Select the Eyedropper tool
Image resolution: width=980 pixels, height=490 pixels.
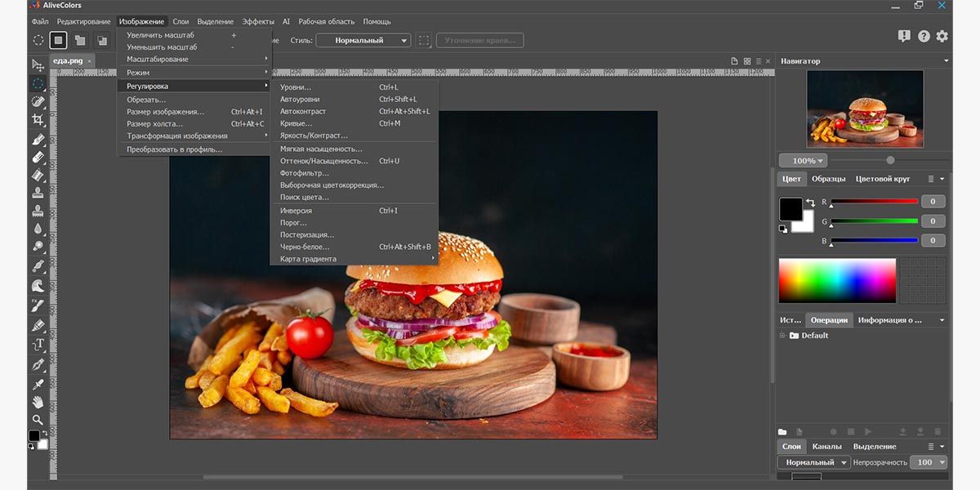pos(38,384)
